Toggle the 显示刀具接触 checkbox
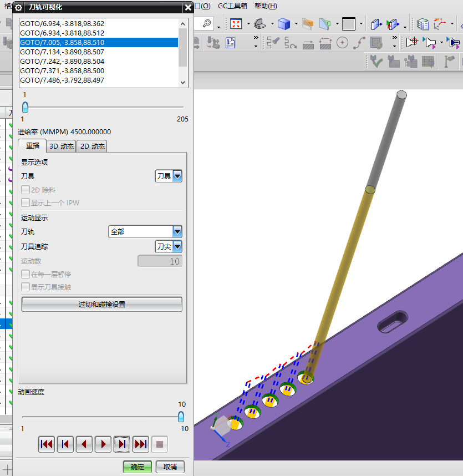This screenshot has height=476, width=463. tap(26, 287)
